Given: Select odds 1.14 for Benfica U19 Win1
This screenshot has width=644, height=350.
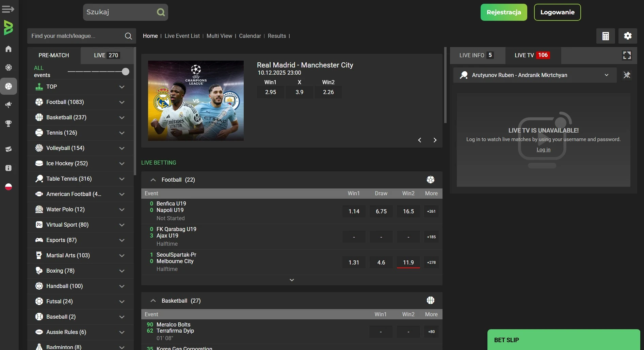Looking at the screenshot, I should coord(354,211).
